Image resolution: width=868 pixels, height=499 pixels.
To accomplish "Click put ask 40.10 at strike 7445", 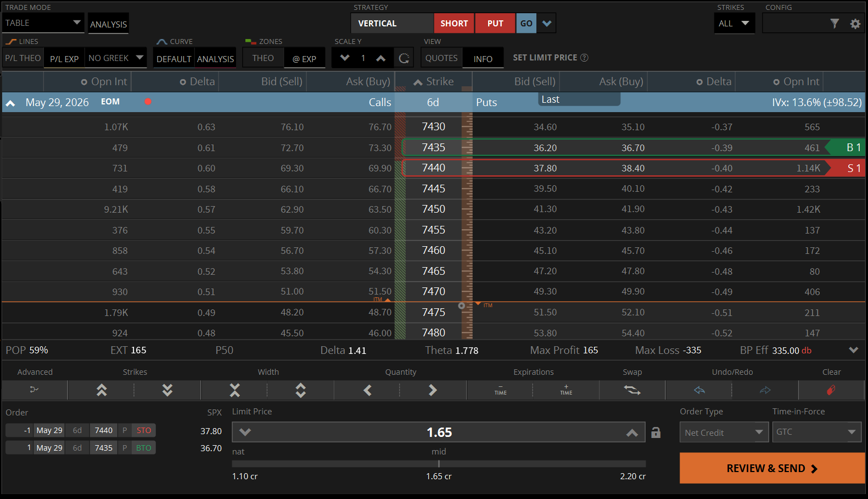I will 633,188.
